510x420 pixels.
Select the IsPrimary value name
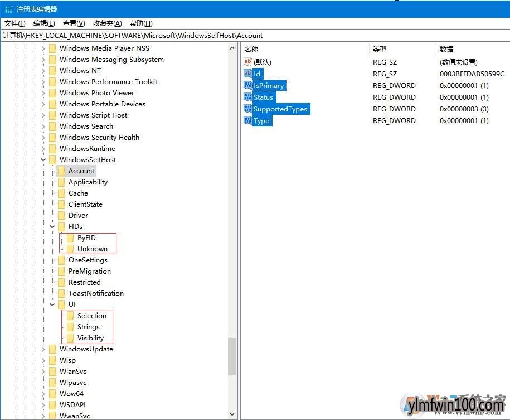269,85
